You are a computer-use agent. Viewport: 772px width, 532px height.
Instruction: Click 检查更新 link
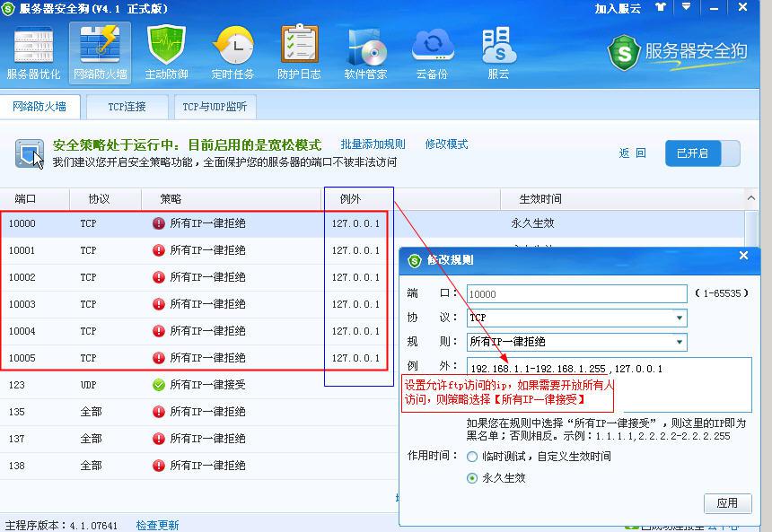point(158,525)
